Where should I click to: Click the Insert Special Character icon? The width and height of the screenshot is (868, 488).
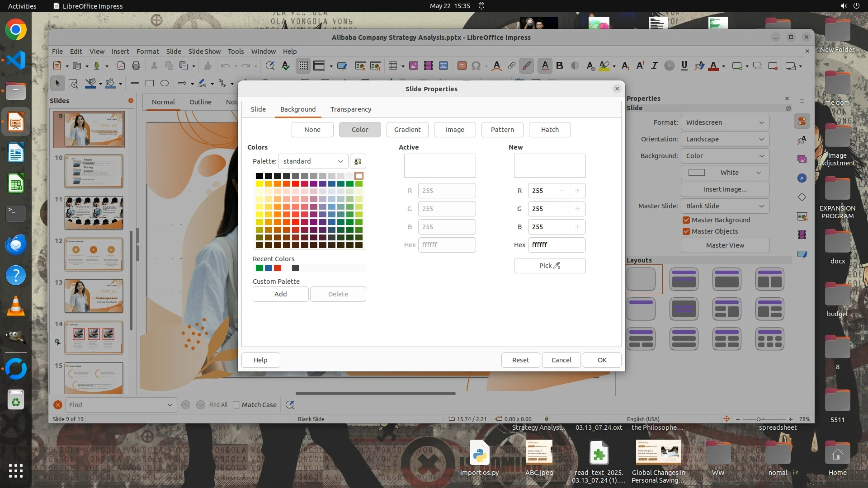[476, 66]
